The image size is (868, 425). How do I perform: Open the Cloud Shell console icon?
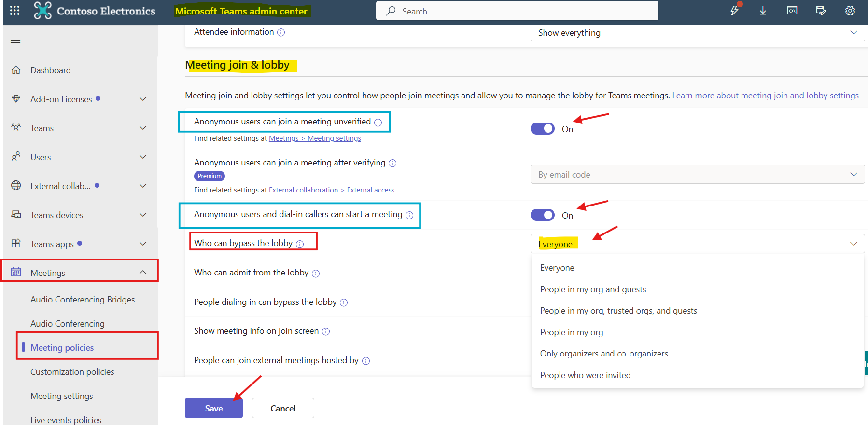[792, 11]
